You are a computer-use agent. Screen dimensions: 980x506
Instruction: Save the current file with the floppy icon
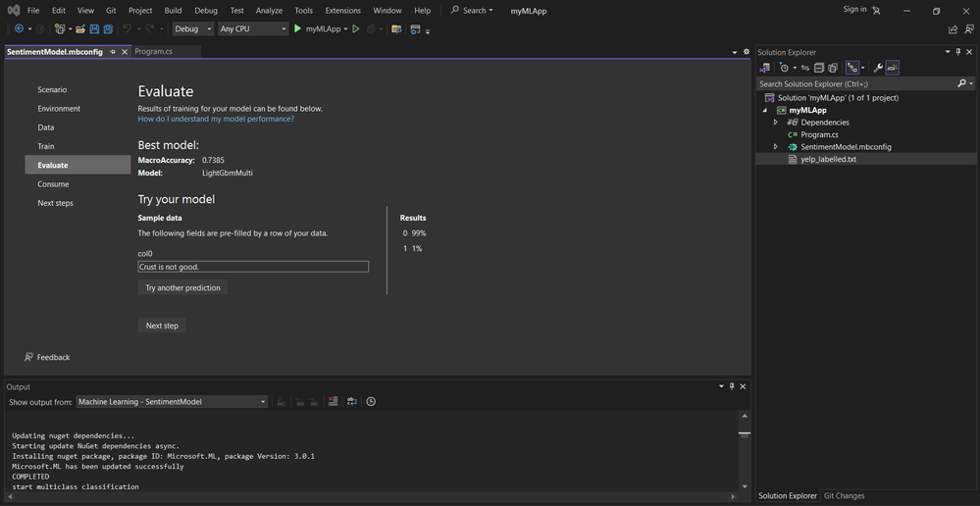coord(94,28)
